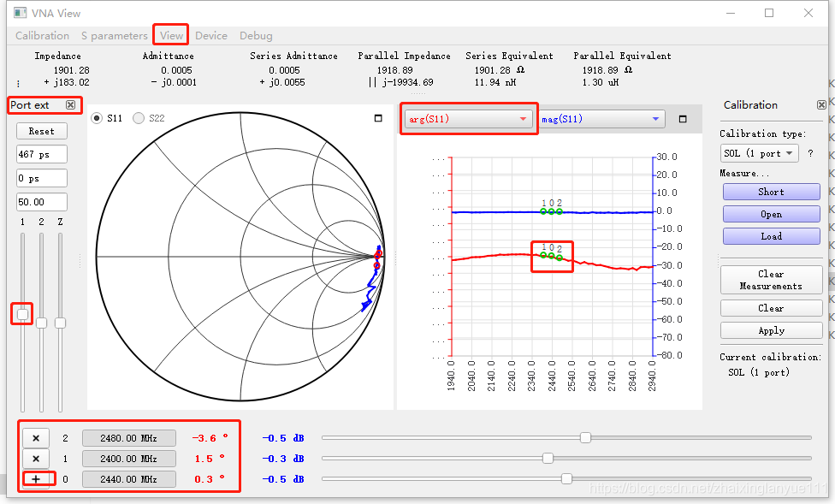Open the S parameters menu

click(114, 36)
